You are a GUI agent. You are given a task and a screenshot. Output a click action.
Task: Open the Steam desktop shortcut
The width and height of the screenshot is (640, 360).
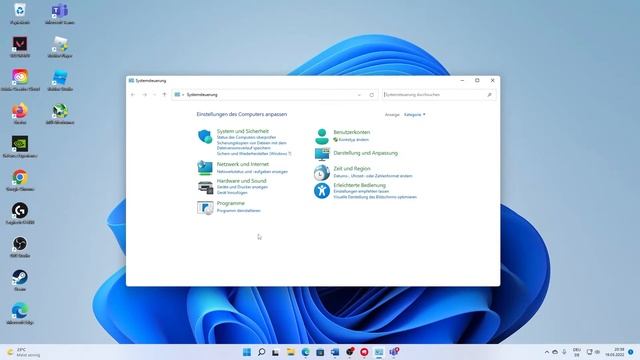20,280
